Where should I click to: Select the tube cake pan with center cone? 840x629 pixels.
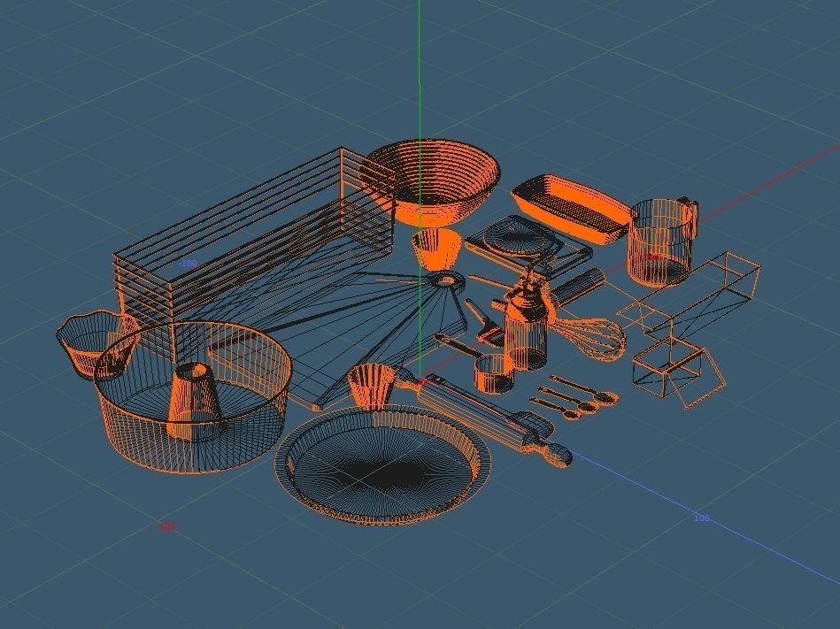click(x=193, y=396)
